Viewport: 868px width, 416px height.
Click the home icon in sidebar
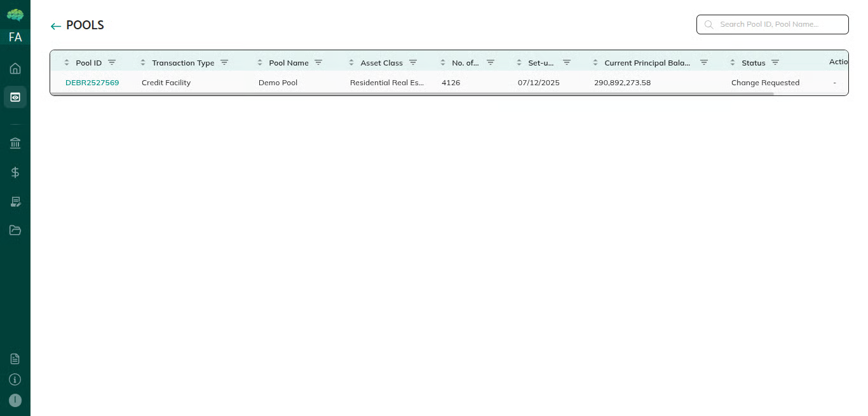click(x=15, y=69)
